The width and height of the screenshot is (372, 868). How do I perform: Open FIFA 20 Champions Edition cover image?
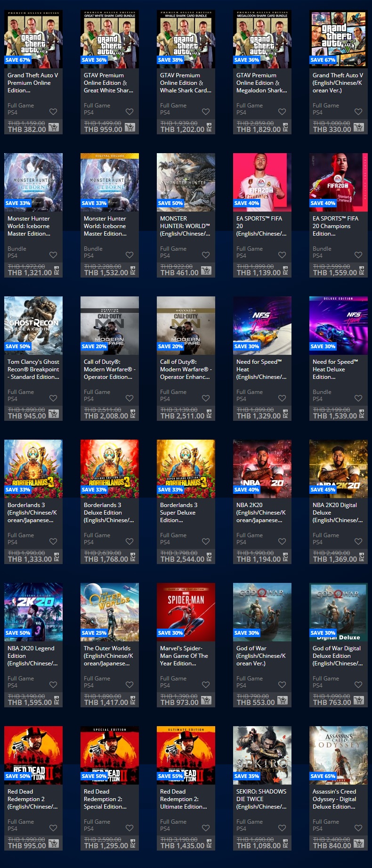tap(339, 182)
